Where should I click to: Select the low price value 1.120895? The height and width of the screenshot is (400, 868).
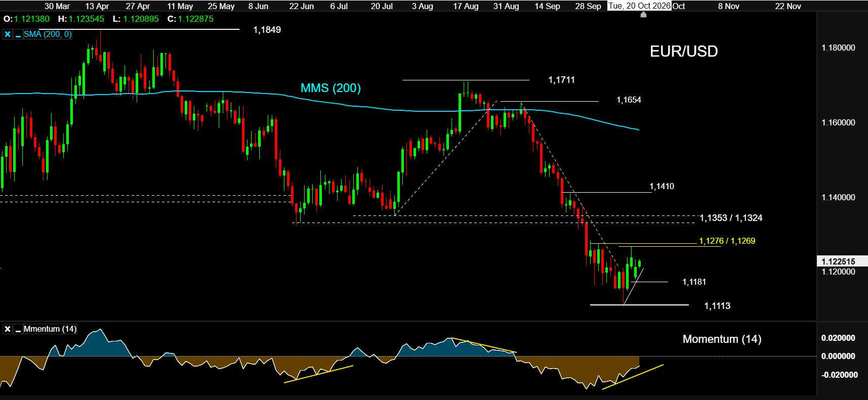pyautogui.click(x=141, y=19)
